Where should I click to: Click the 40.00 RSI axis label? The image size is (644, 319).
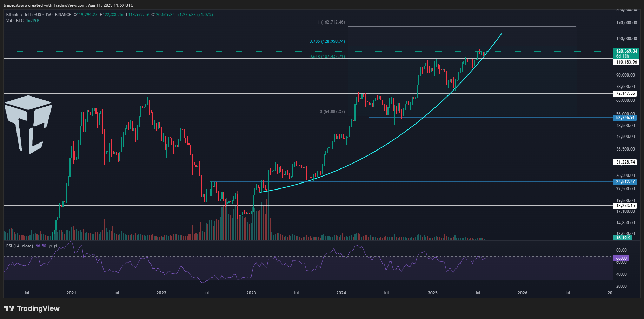[x=621, y=274]
